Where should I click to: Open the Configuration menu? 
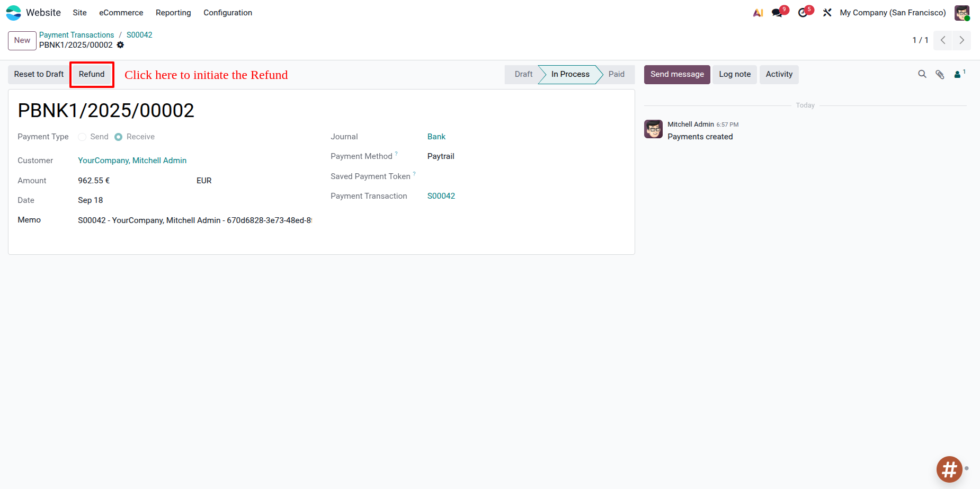228,12
